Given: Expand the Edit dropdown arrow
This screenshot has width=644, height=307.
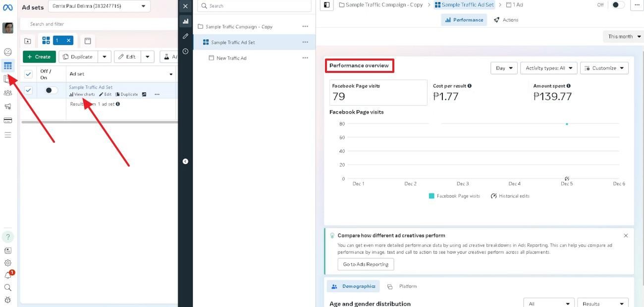Looking at the screenshot, I should tap(148, 57).
